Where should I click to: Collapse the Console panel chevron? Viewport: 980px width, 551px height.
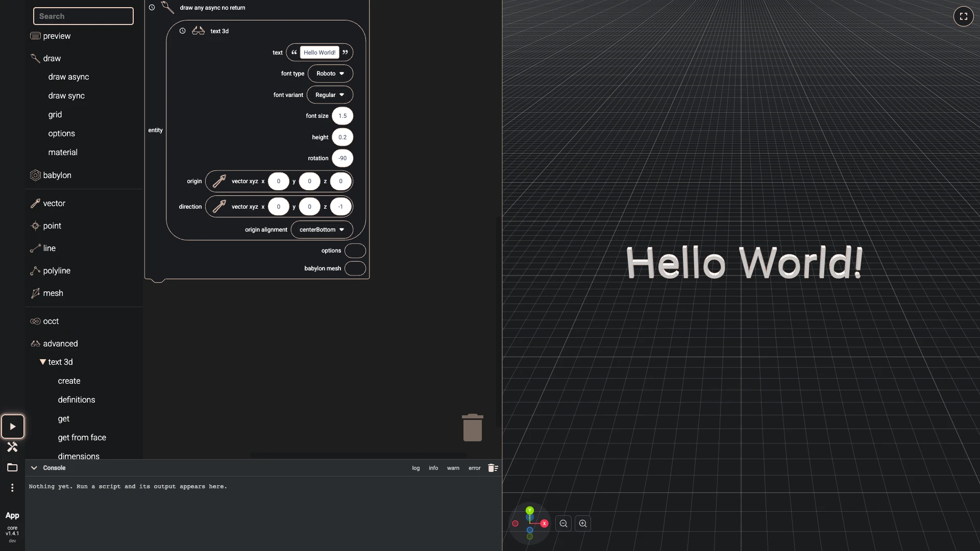[34, 468]
